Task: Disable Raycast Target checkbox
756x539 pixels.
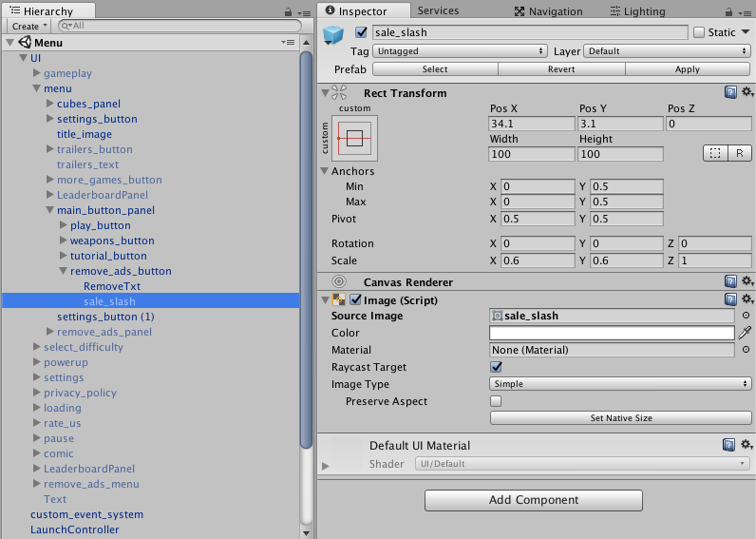Action: (496, 367)
